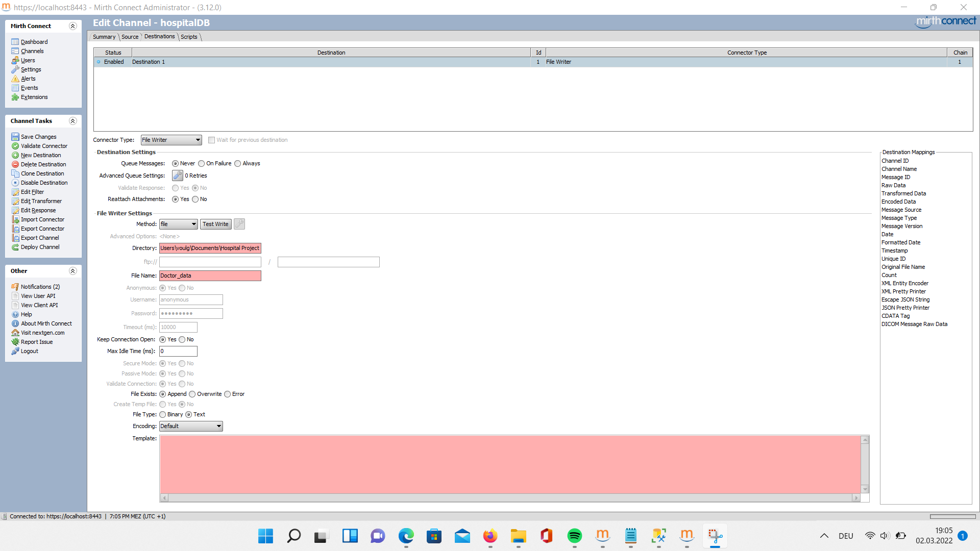Click the Directory input field

(x=209, y=247)
